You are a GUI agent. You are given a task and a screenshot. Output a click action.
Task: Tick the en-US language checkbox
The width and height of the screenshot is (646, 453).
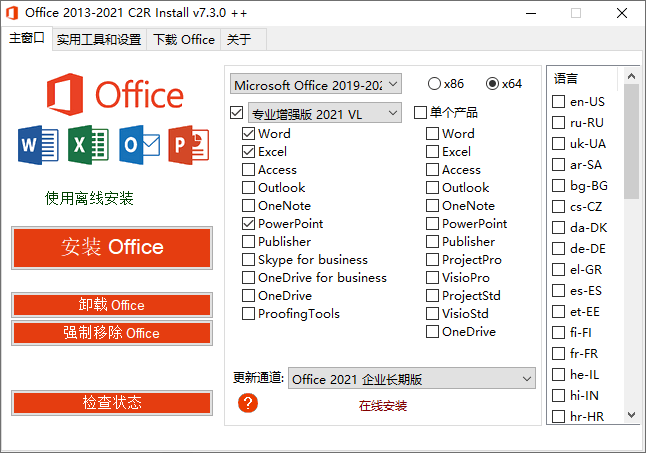tap(559, 102)
